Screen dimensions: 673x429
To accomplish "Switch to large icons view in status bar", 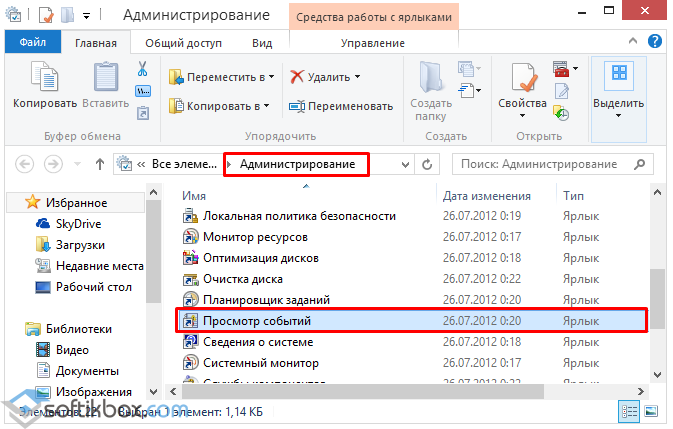I will [x=649, y=410].
